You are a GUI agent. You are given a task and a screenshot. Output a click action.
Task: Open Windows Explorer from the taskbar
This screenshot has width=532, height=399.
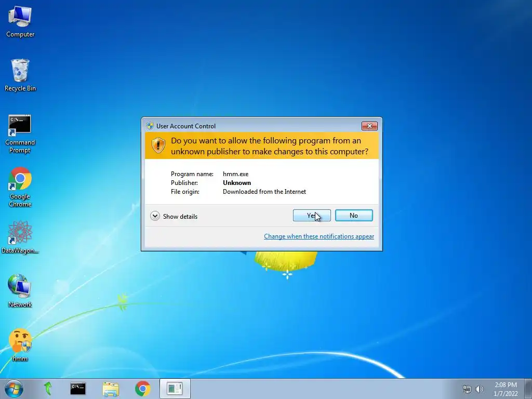(x=111, y=389)
